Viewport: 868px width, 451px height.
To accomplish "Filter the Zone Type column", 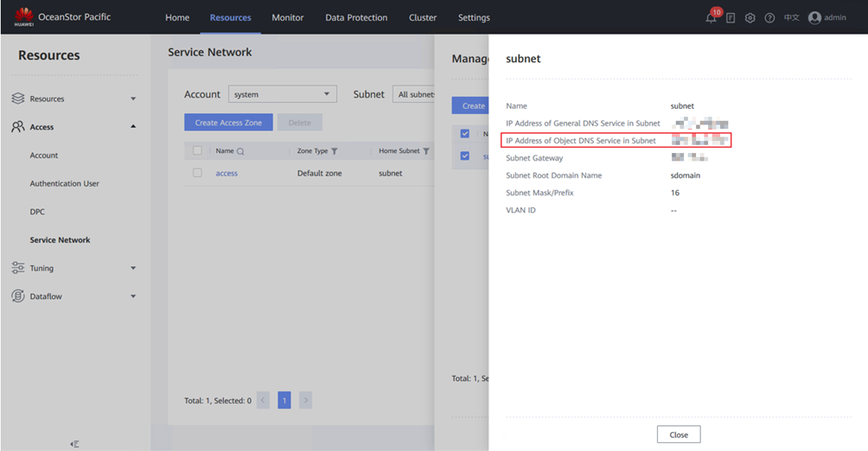I will point(335,151).
